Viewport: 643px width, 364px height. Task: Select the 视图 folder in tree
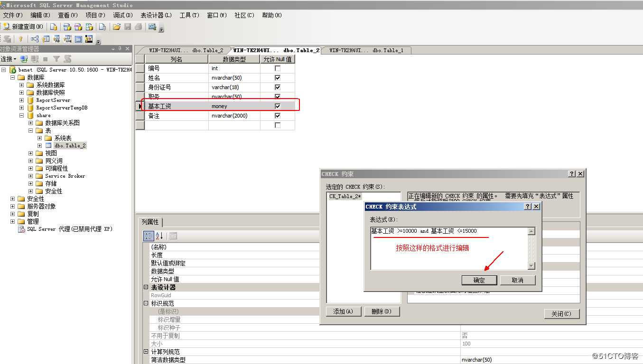(51, 153)
